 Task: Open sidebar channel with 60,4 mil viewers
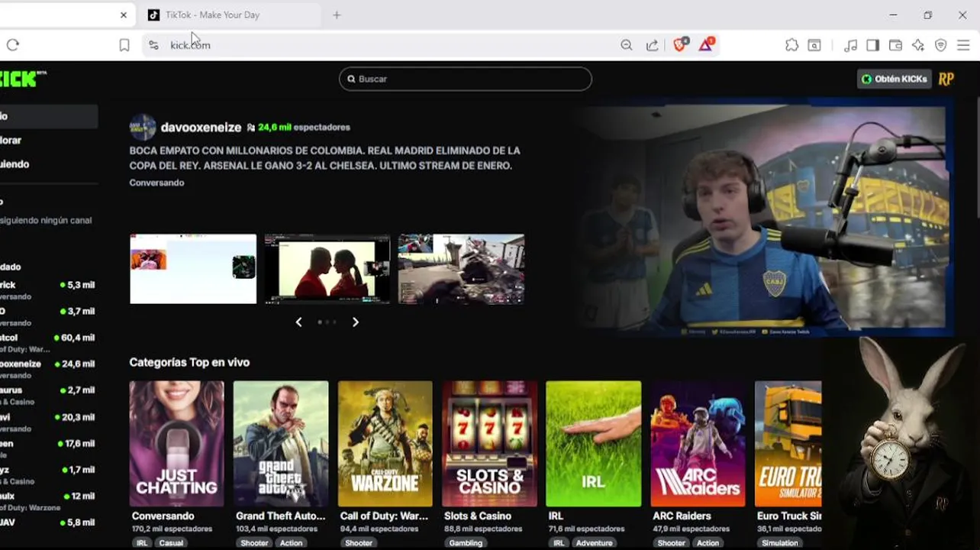(49, 342)
